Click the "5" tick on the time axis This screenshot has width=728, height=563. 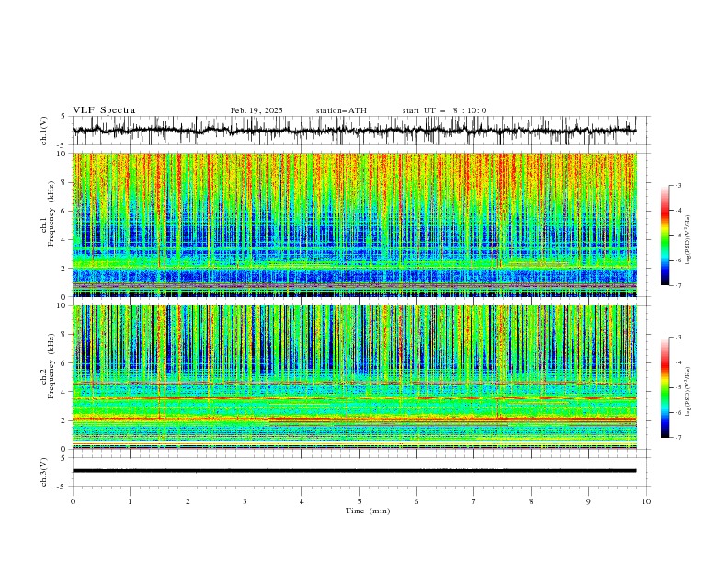(x=359, y=501)
